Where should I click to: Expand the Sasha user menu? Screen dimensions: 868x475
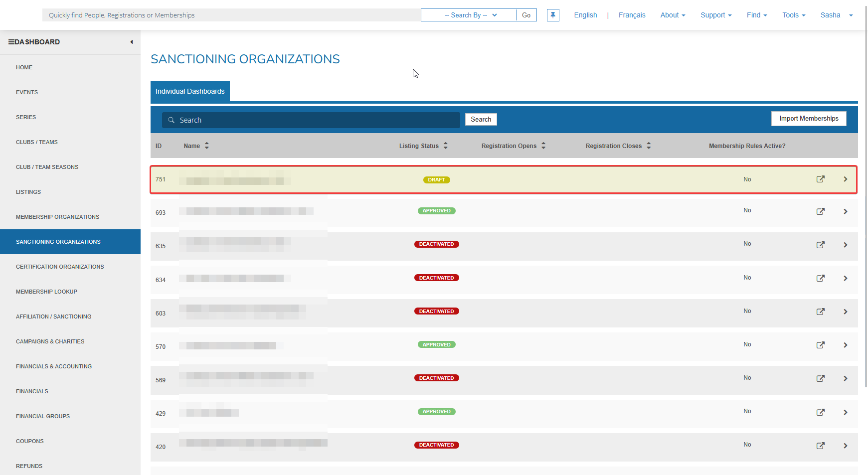836,15
